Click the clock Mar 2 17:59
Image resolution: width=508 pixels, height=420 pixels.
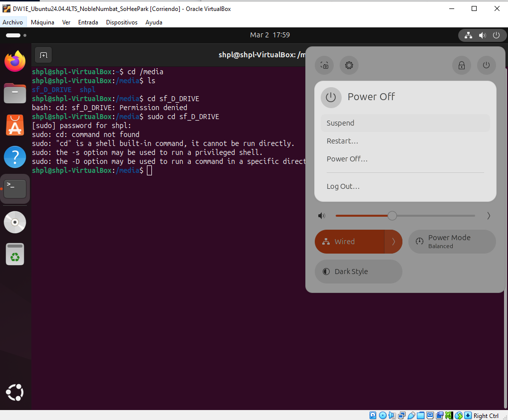tap(270, 35)
